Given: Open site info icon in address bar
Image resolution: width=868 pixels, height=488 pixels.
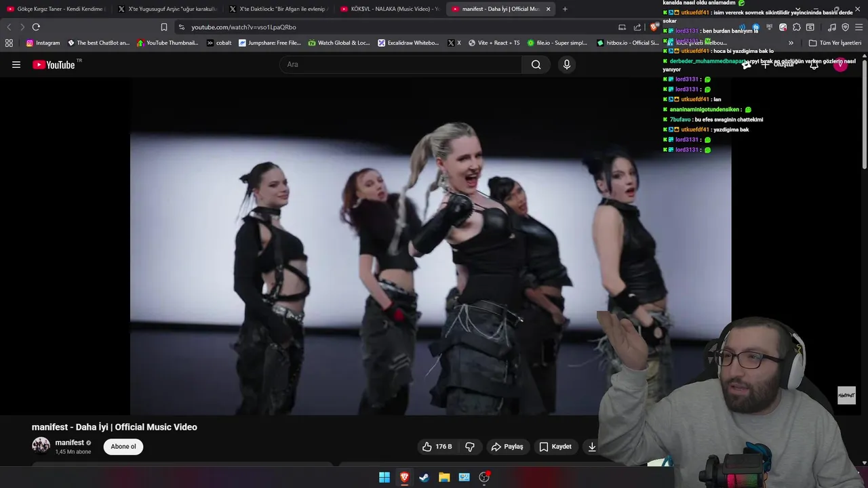Looking at the screenshot, I should (181, 27).
